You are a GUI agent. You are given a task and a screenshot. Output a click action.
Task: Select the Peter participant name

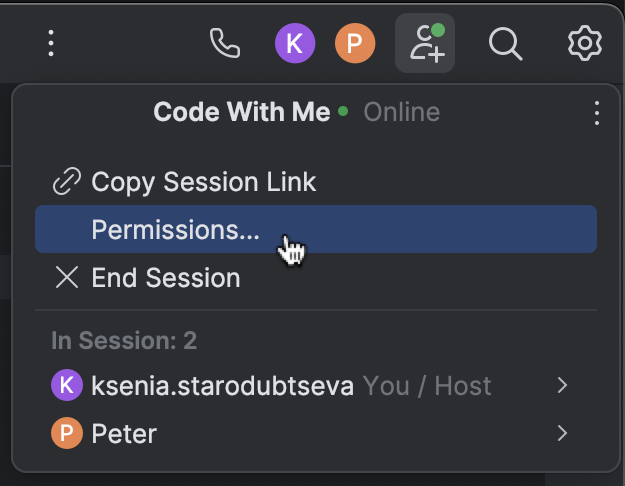pyautogui.click(x=124, y=433)
